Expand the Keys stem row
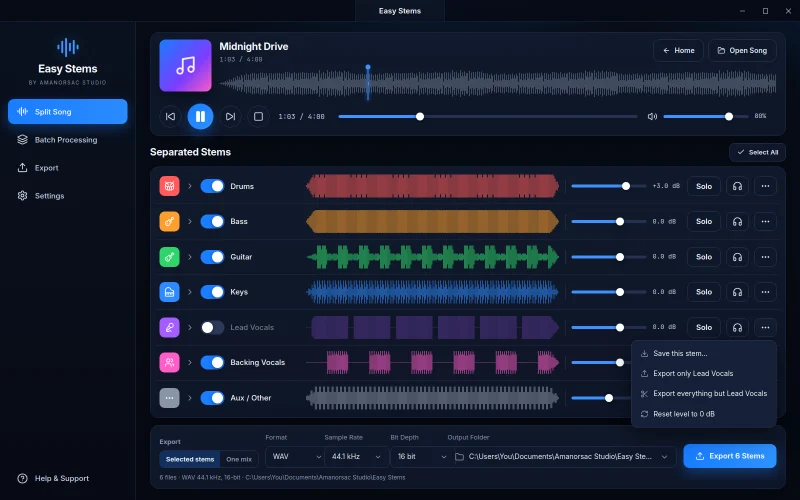The height and width of the screenshot is (500, 800). pos(190,292)
